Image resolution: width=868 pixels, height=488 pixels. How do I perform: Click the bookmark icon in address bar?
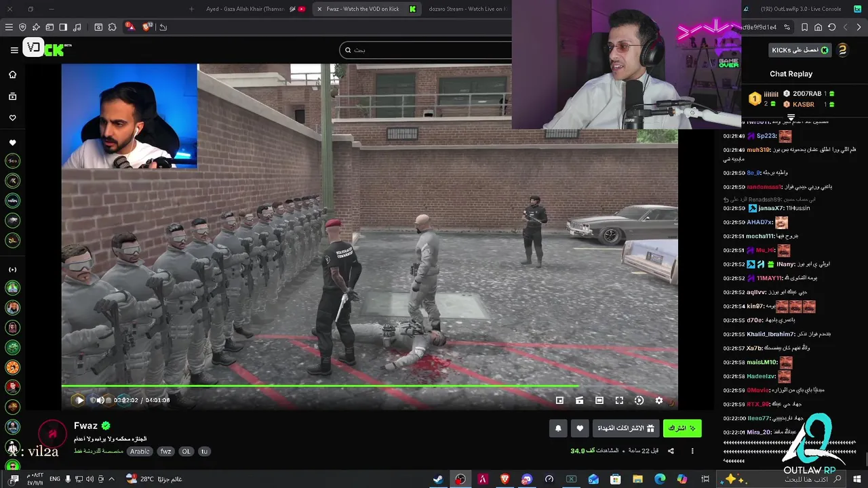pyautogui.click(x=804, y=27)
